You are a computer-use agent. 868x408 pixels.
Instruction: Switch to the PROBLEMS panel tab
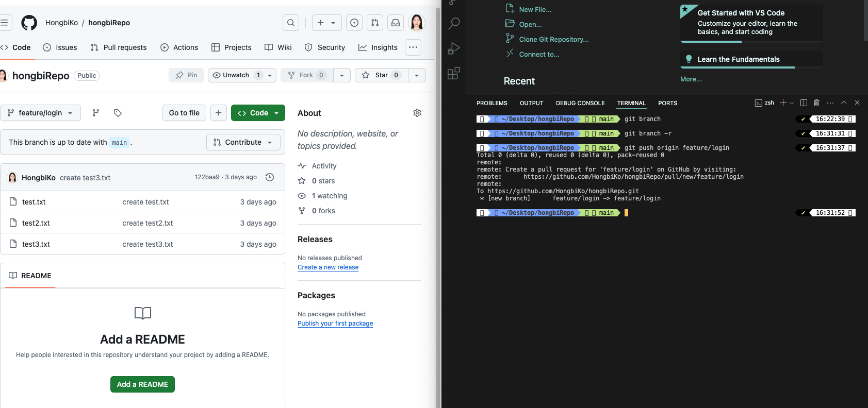pyautogui.click(x=492, y=103)
